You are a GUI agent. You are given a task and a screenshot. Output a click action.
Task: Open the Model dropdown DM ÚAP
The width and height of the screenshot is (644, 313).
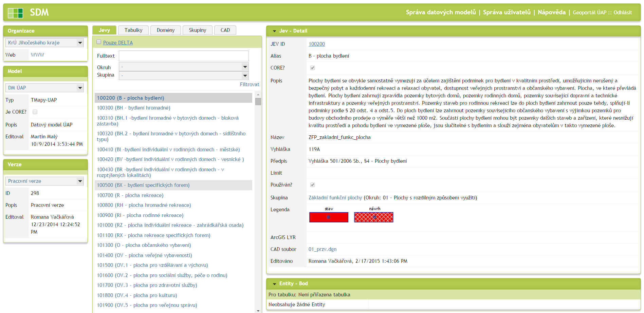(x=44, y=88)
